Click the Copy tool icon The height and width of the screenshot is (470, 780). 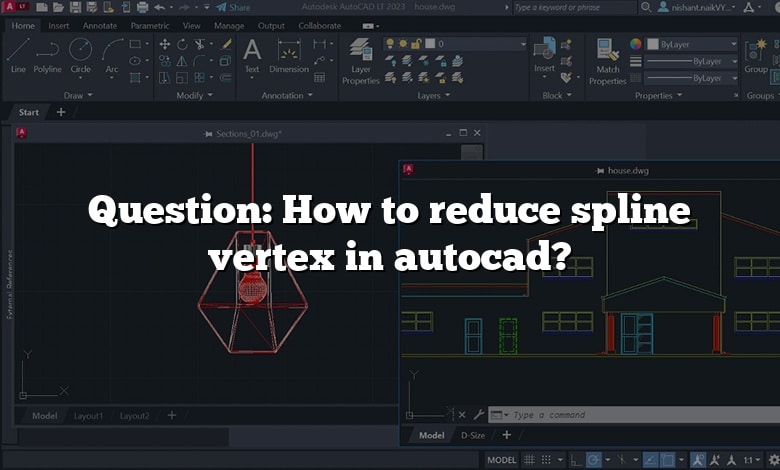coord(165,61)
